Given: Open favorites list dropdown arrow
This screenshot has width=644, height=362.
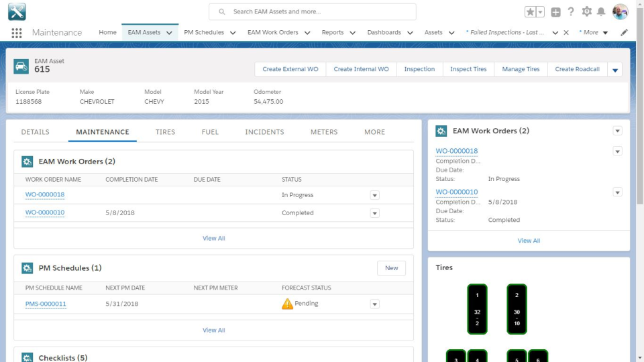Looking at the screenshot, I should [541, 12].
